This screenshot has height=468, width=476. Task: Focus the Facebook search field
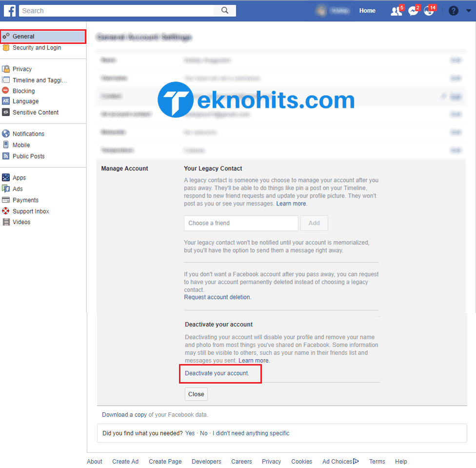[x=117, y=11]
